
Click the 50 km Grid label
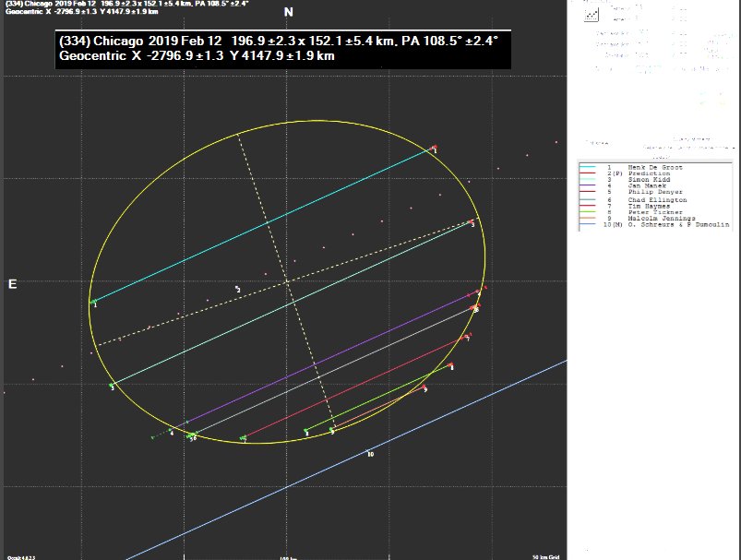(x=546, y=556)
